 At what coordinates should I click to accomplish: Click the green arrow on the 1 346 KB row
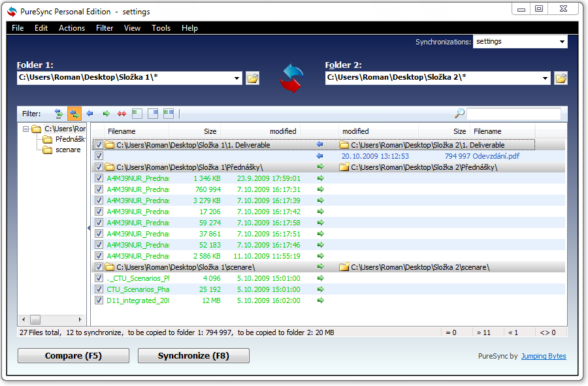pyautogui.click(x=321, y=178)
